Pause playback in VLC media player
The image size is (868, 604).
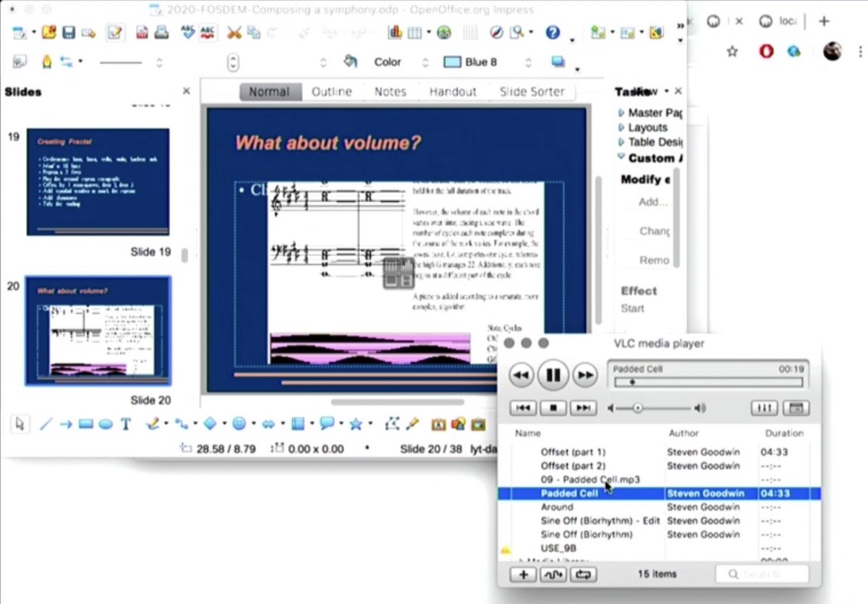pos(553,375)
